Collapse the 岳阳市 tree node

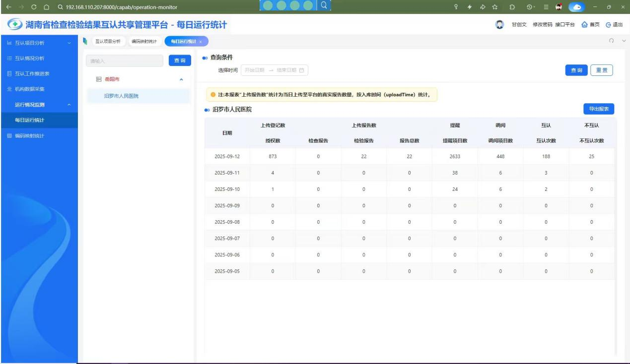click(181, 79)
